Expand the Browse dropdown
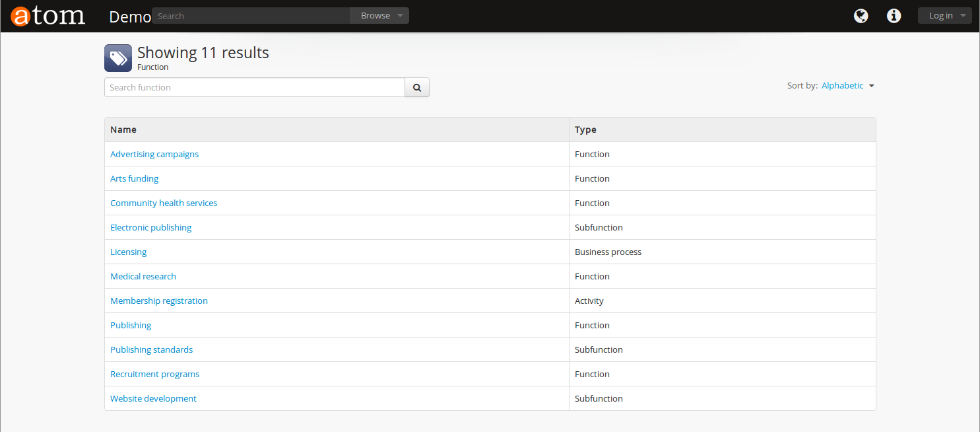Screen dimensions: 980x432 (x=380, y=16)
